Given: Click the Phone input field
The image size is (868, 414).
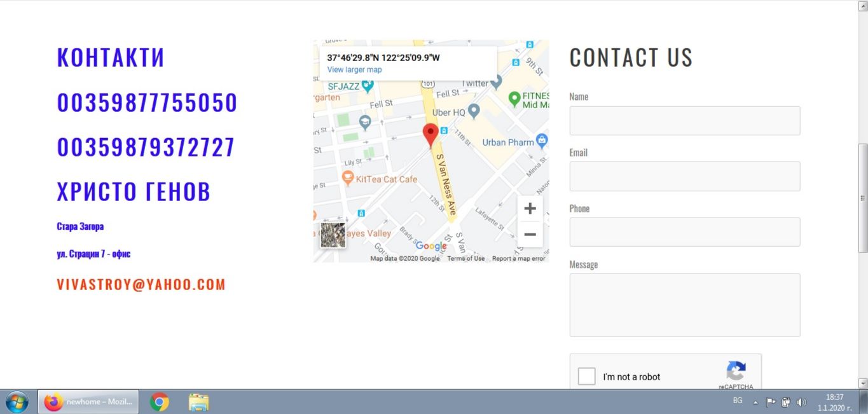Looking at the screenshot, I should coord(685,232).
